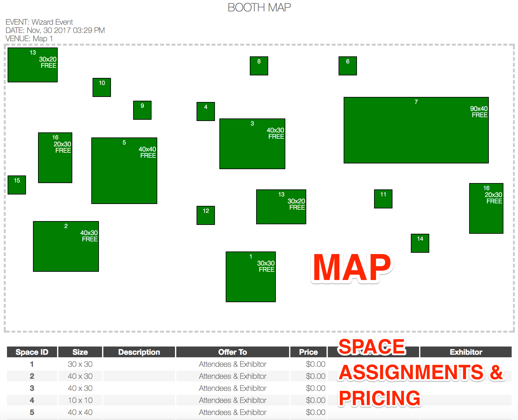Select booth 2 on the map
Screen dimensions: 518x420
click(66, 246)
